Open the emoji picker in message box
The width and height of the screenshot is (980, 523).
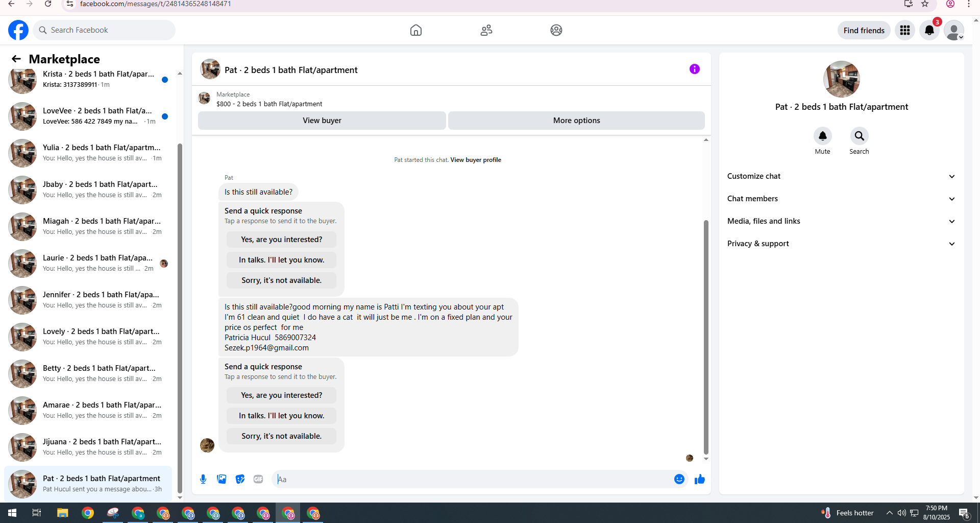679,479
